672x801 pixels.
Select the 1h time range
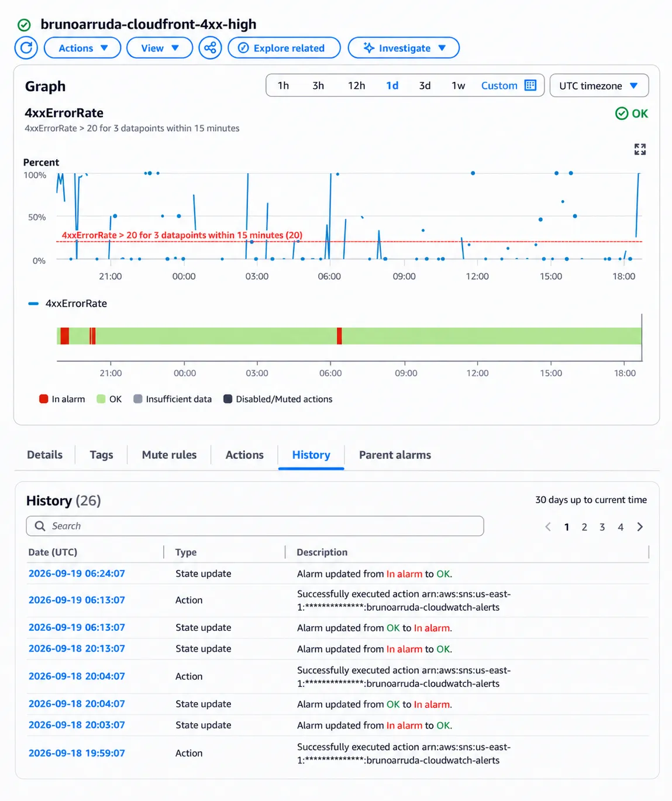(x=283, y=85)
